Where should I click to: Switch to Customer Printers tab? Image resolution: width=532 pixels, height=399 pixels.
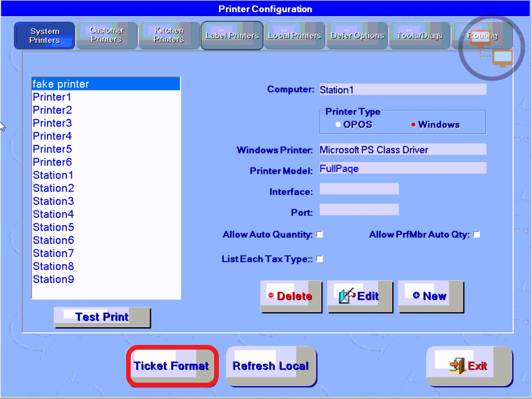107,35
